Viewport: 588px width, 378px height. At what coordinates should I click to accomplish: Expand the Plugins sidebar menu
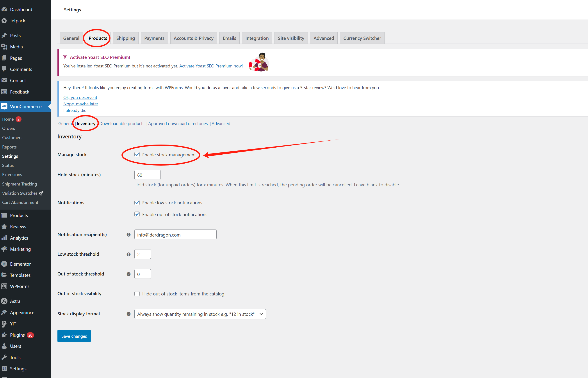(x=17, y=335)
